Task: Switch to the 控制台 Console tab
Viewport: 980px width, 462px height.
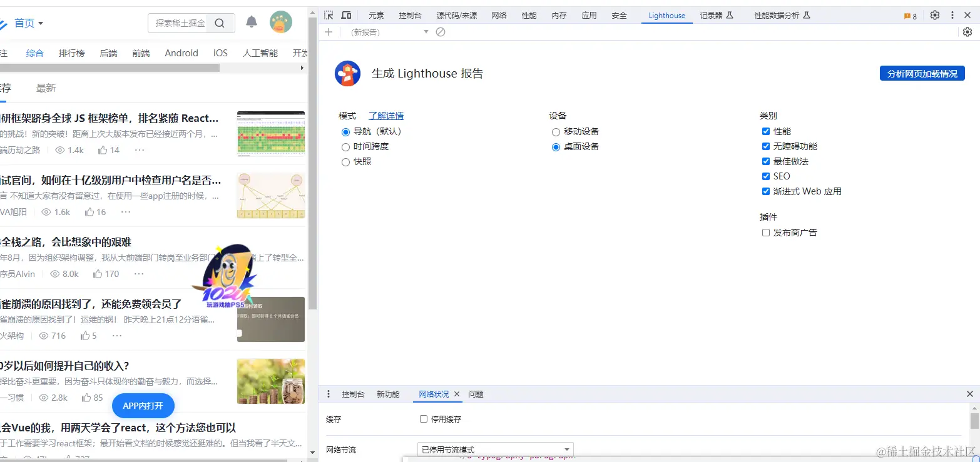Action: [410, 16]
